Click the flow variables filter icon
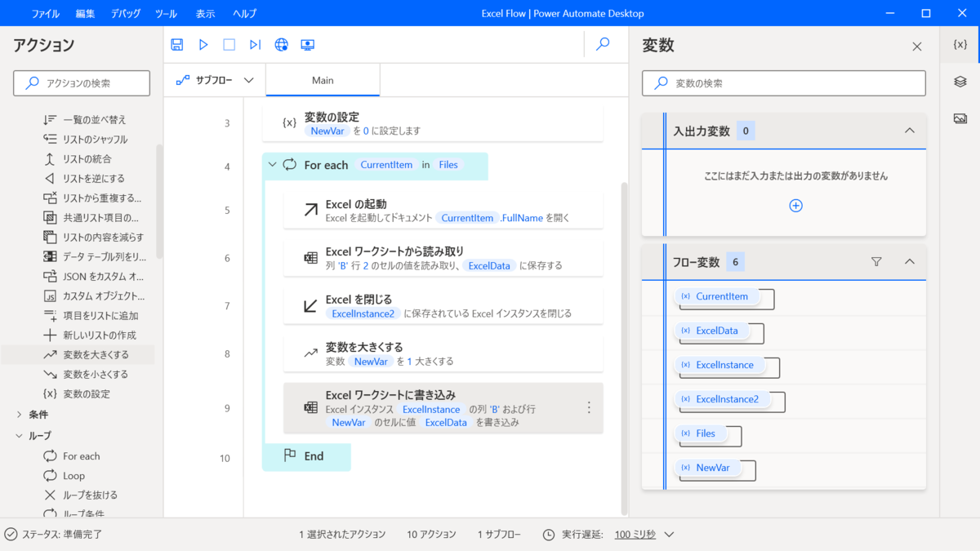The width and height of the screenshot is (980, 551). pos(876,262)
